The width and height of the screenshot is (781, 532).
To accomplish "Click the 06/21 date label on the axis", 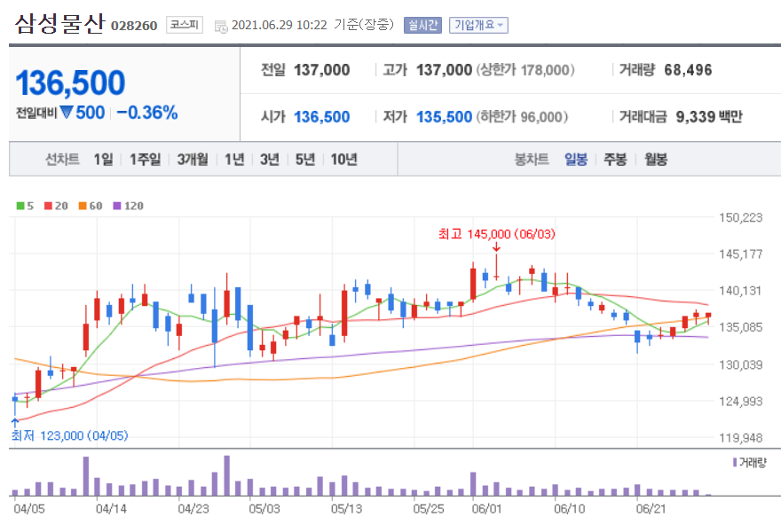I will tap(651, 509).
